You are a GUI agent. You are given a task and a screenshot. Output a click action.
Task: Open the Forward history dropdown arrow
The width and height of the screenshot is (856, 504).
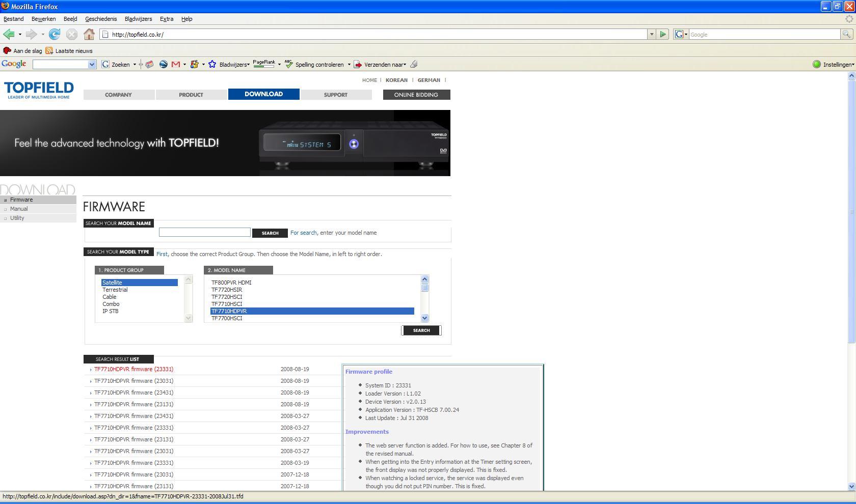pyautogui.click(x=43, y=35)
